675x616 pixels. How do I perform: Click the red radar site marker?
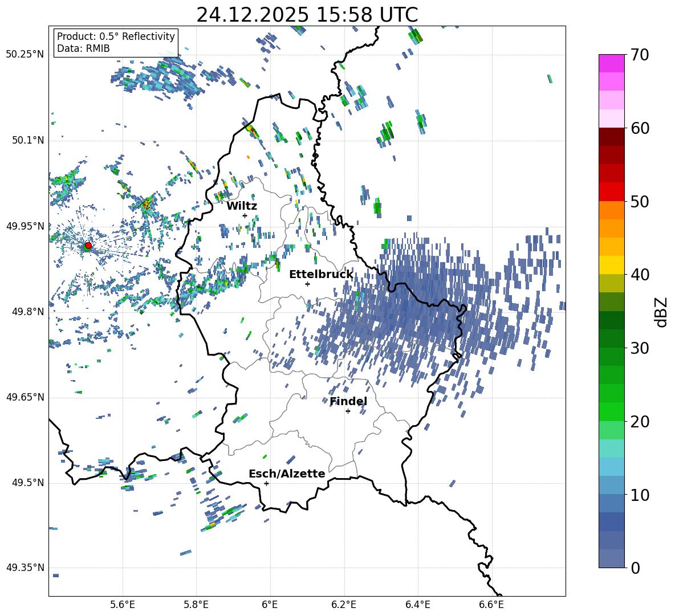click(x=88, y=246)
